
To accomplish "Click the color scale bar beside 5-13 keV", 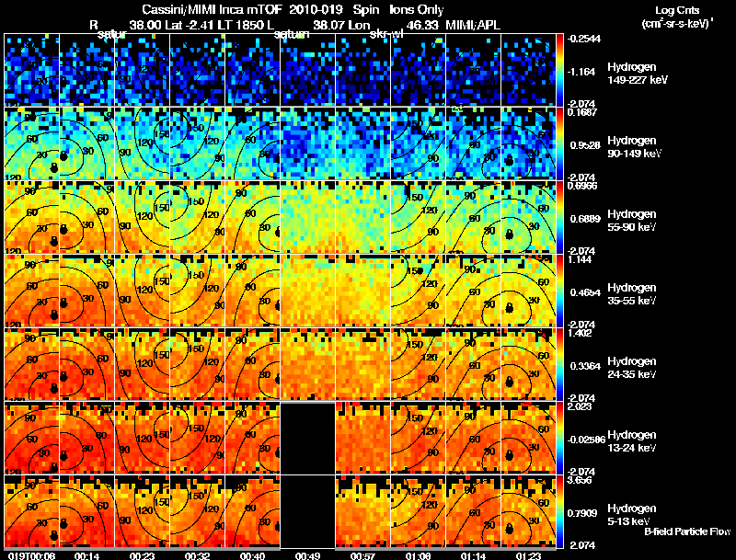I will [x=560, y=511].
